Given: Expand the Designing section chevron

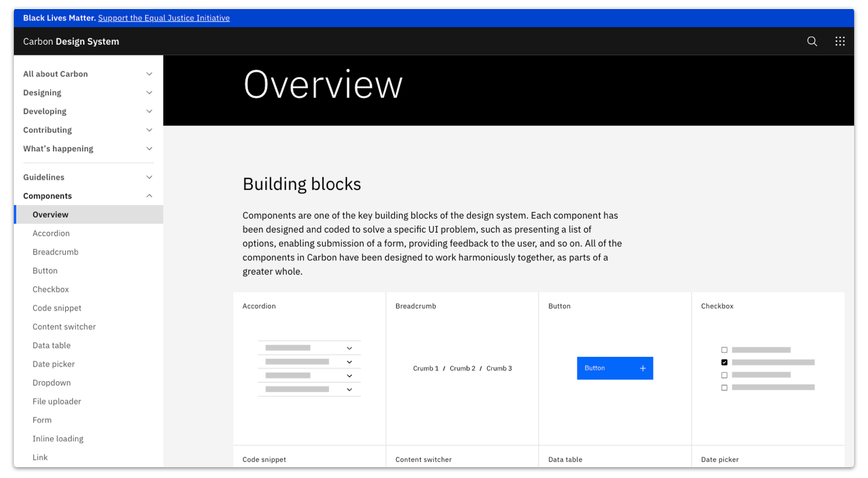Looking at the screenshot, I should [x=149, y=93].
